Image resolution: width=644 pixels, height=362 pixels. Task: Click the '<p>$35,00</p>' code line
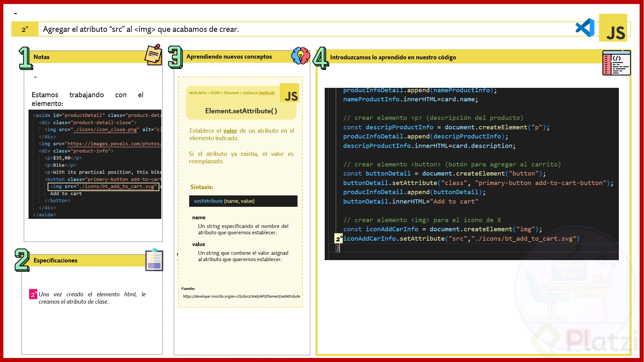pos(63,158)
